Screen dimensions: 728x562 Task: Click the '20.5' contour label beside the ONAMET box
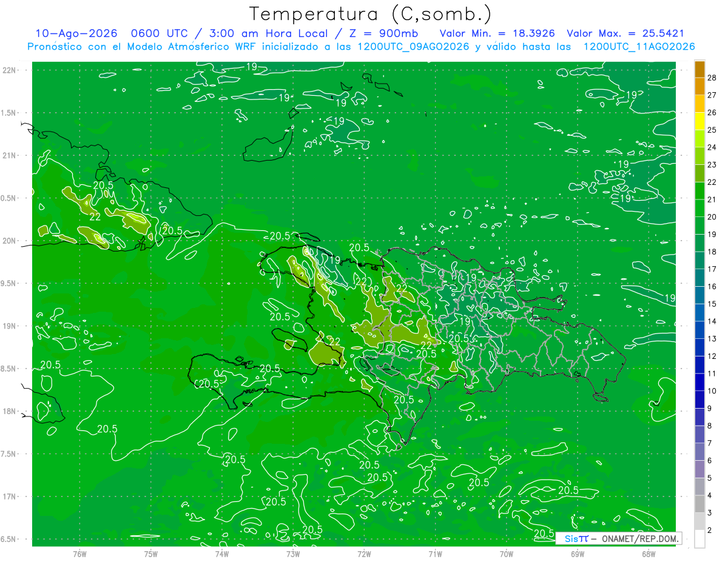point(544,534)
